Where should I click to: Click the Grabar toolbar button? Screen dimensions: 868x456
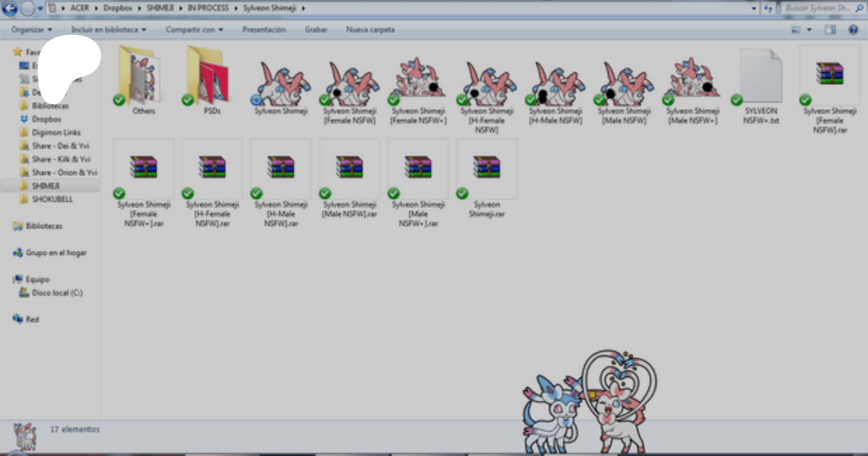point(316,30)
